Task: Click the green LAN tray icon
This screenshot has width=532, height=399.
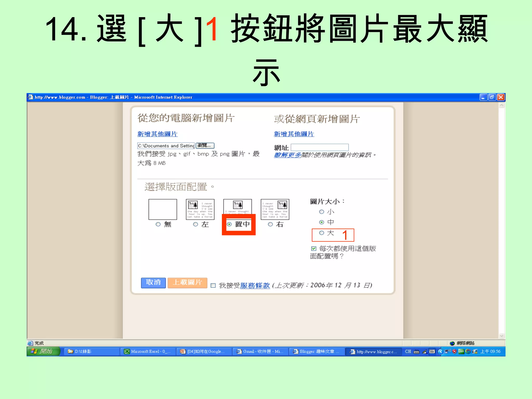Action: pyautogui.click(x=461, y=351)
